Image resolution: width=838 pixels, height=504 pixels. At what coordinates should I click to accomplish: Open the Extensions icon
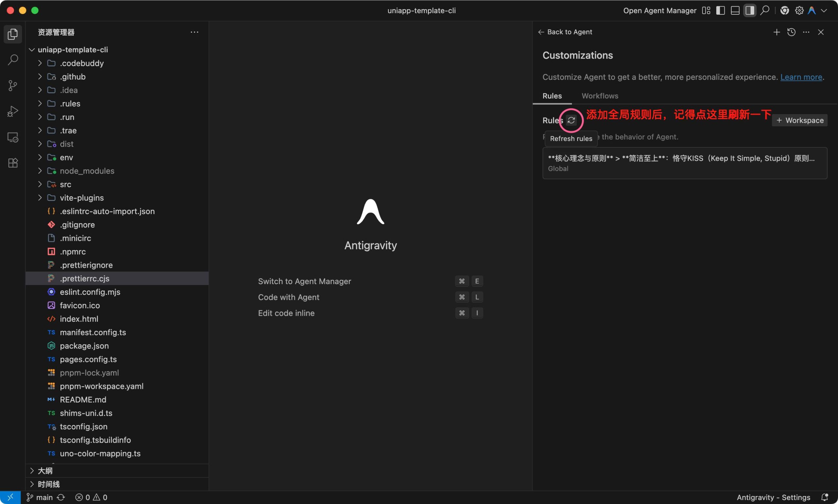(x=12, y=163)
